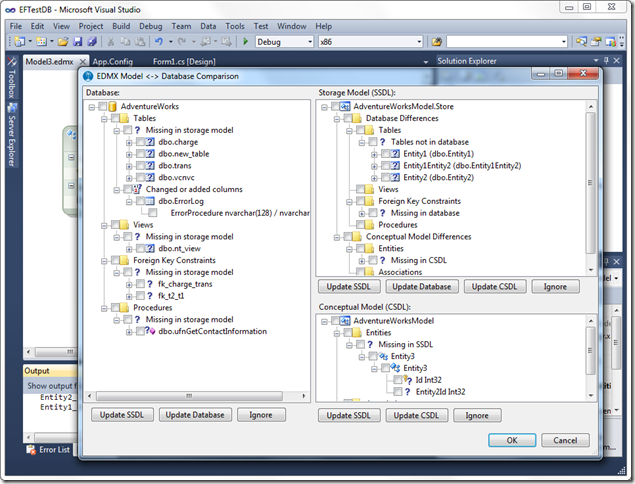Click the Copy toolbar icon
Screen dimensions: 635x484
click(126, 41)
